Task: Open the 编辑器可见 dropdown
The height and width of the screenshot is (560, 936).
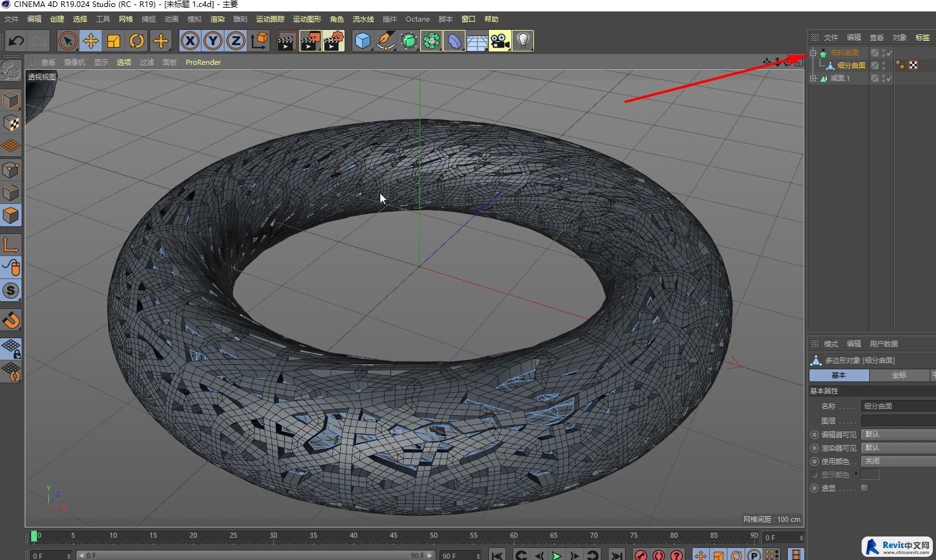Action: click(x=898, y=434)
